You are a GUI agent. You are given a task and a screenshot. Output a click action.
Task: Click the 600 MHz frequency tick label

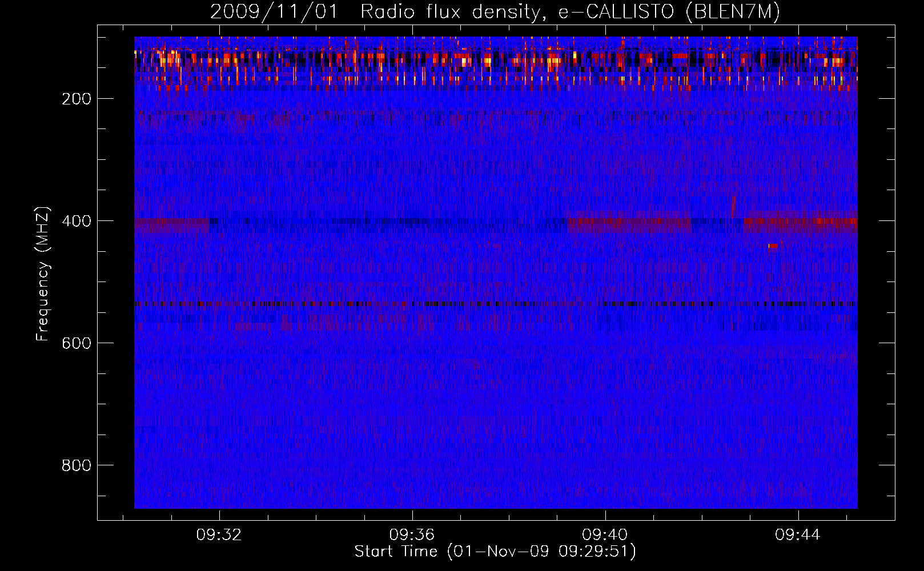pos(77,343)
